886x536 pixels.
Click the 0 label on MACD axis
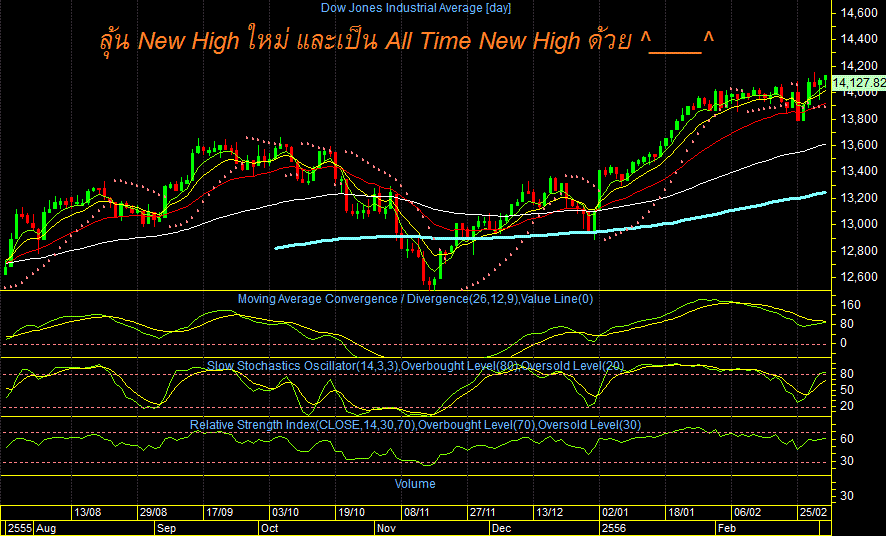pyautogui.click(x=844, y=343)
